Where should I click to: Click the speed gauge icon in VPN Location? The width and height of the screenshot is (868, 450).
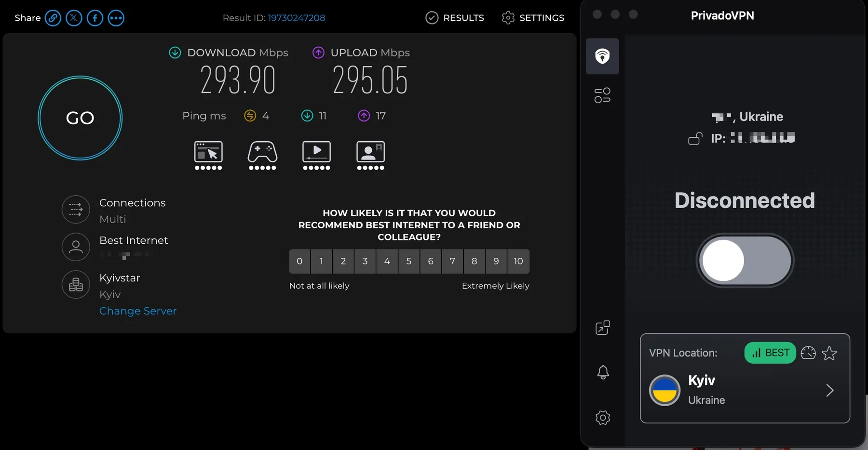coord(808,353)
